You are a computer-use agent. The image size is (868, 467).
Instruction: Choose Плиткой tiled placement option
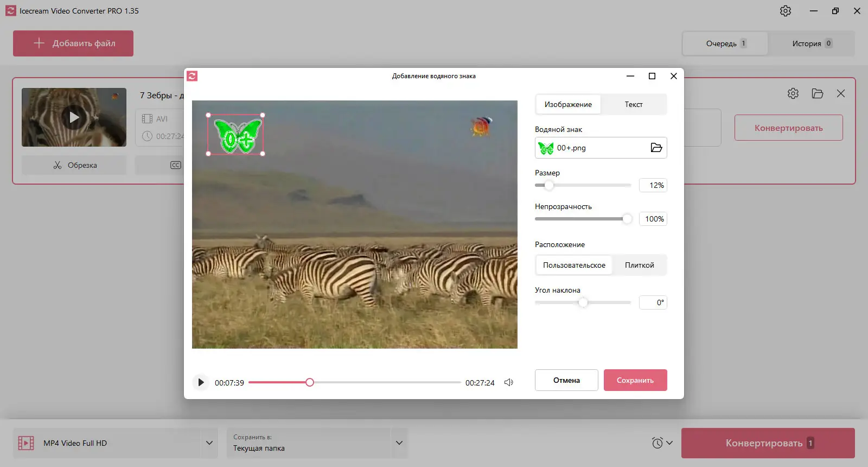640,265
